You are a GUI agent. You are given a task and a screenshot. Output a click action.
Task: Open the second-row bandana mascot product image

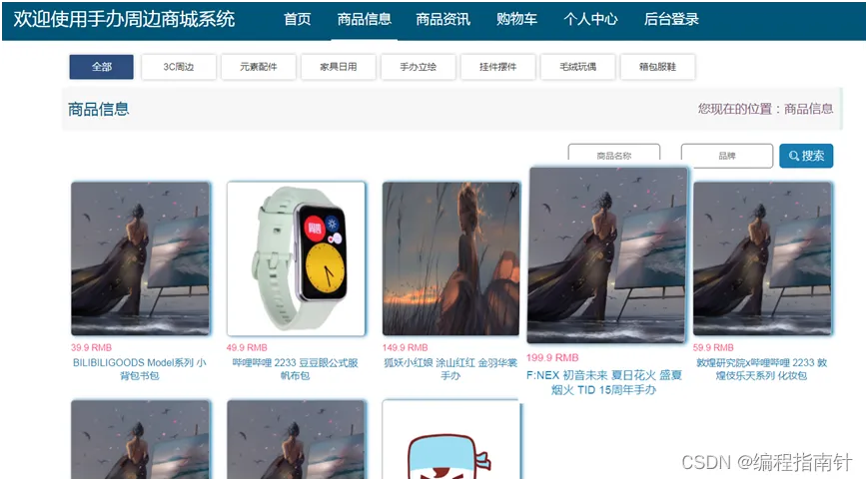pos(451,439)
